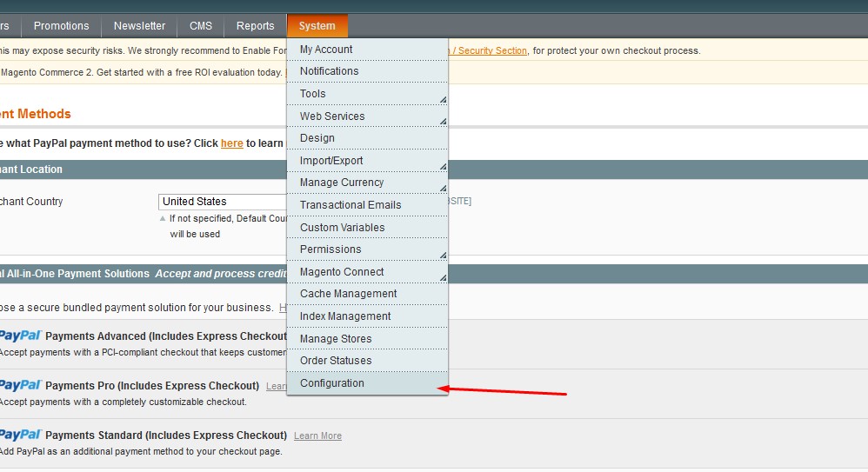The height and width of the screenshot is (472, 868).
Task: Open Manage Stores from the menu
Action: [336, 339]
